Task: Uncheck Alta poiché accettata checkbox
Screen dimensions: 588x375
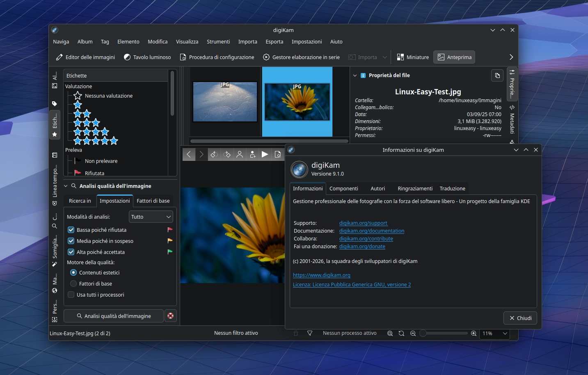Action: point(71,252)
